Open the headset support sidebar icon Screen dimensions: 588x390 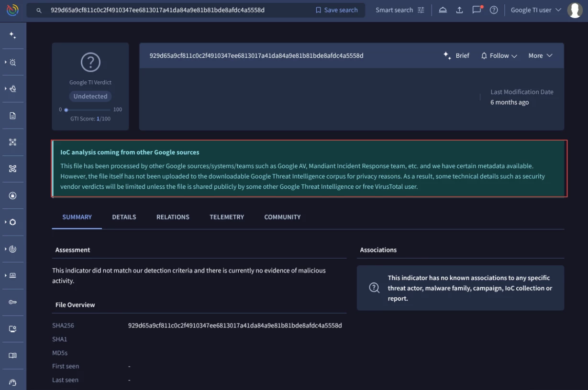tap(13, 382)
